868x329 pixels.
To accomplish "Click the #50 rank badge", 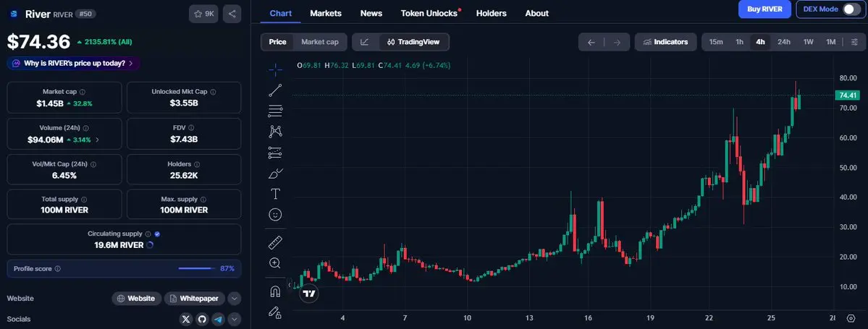I will pyautogui.click(x=85, y=14).
